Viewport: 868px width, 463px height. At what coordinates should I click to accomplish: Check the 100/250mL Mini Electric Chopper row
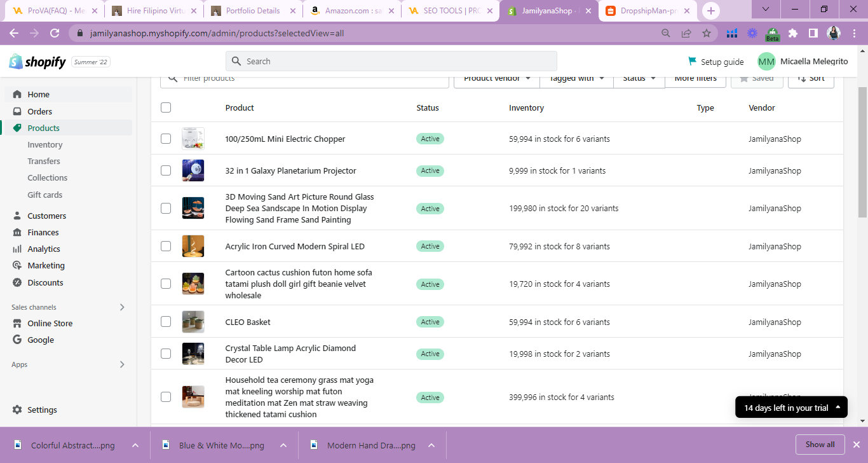[x=166, y=139]
